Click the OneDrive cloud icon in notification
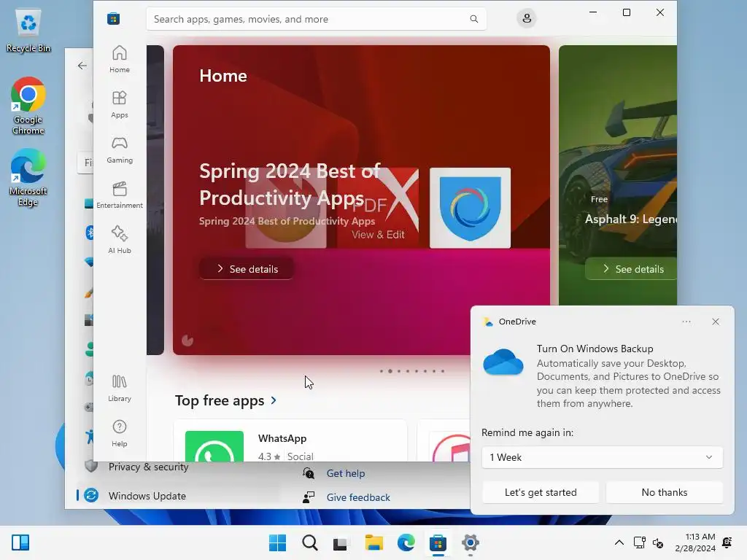The width and height of the screenshot is (747, 560). (x=503, y=362)
